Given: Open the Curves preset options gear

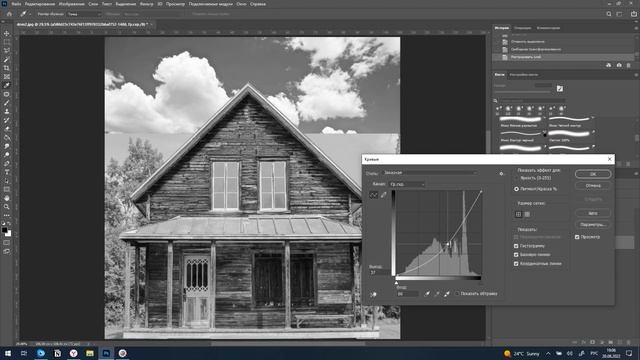Looking at the screenshot, I should tap(501, 173).
